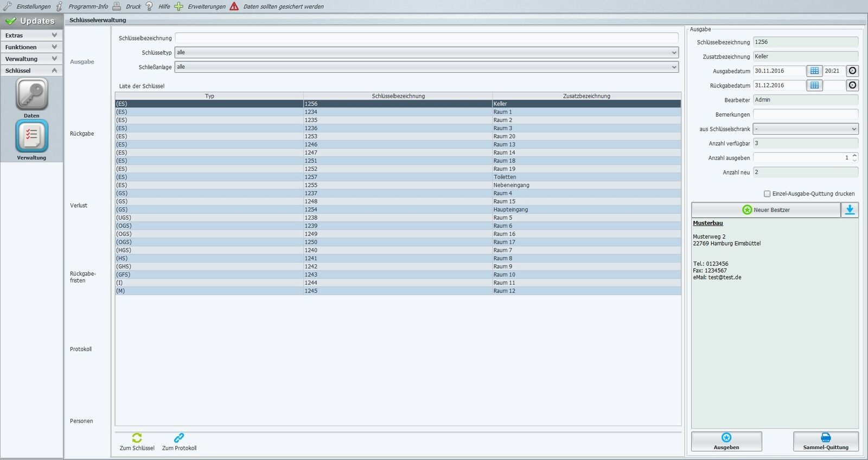This screenshot has height=460, width=868.
Task: Select key row 1237 Raum 4
Action: 398,193
